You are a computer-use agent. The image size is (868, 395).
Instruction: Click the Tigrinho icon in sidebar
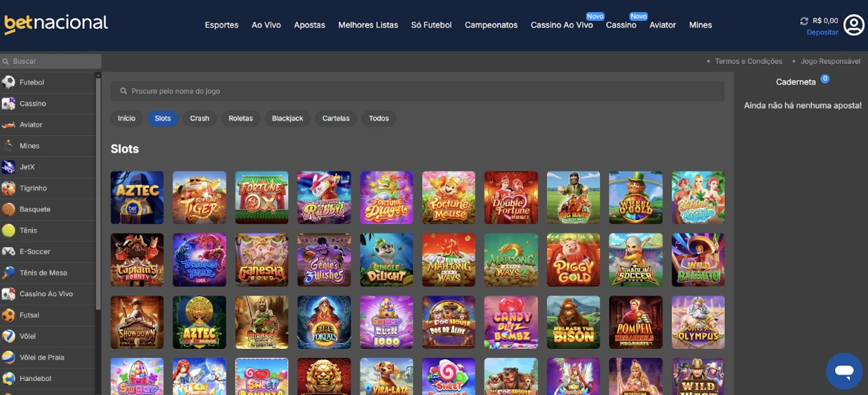[x=8, y=188]
